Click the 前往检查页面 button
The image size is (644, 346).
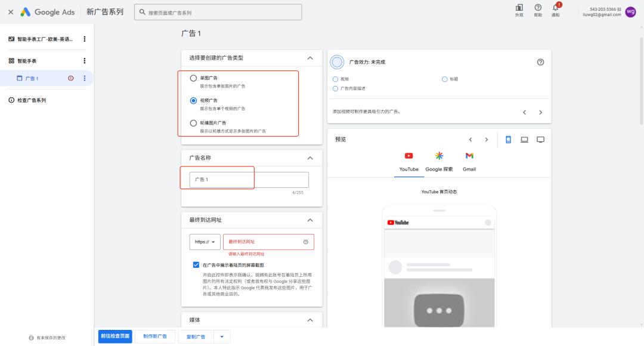[x=115, y=336]
